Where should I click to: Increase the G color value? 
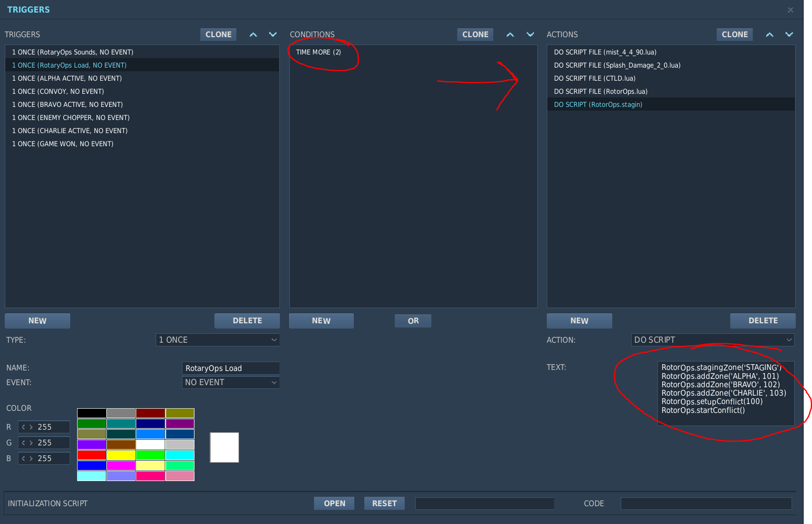click(31, 443)
